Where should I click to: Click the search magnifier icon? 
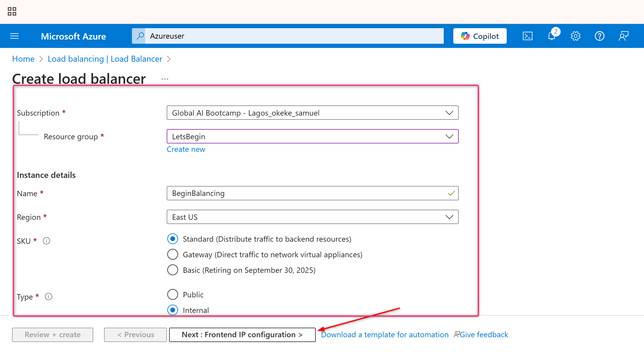click(140, 36)
